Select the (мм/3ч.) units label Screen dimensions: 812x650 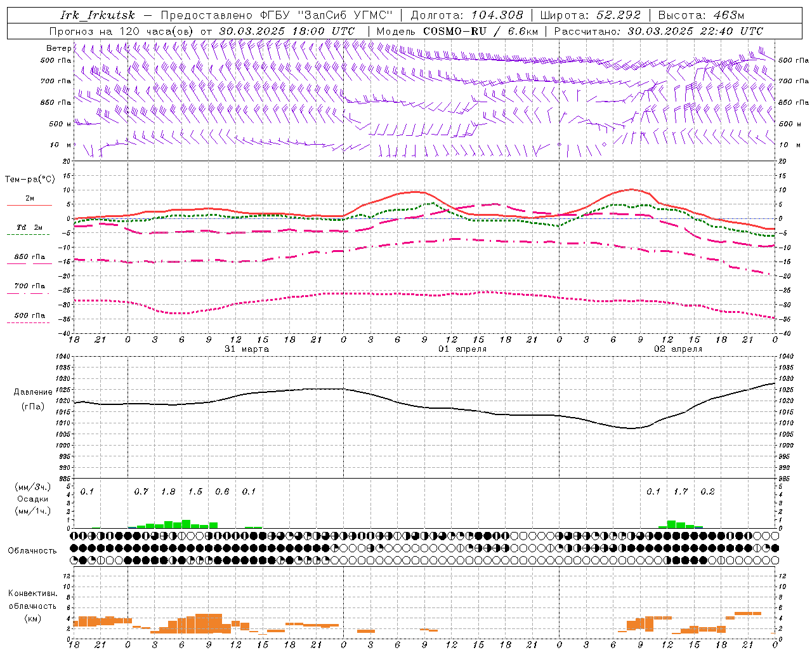coord(33,487)
